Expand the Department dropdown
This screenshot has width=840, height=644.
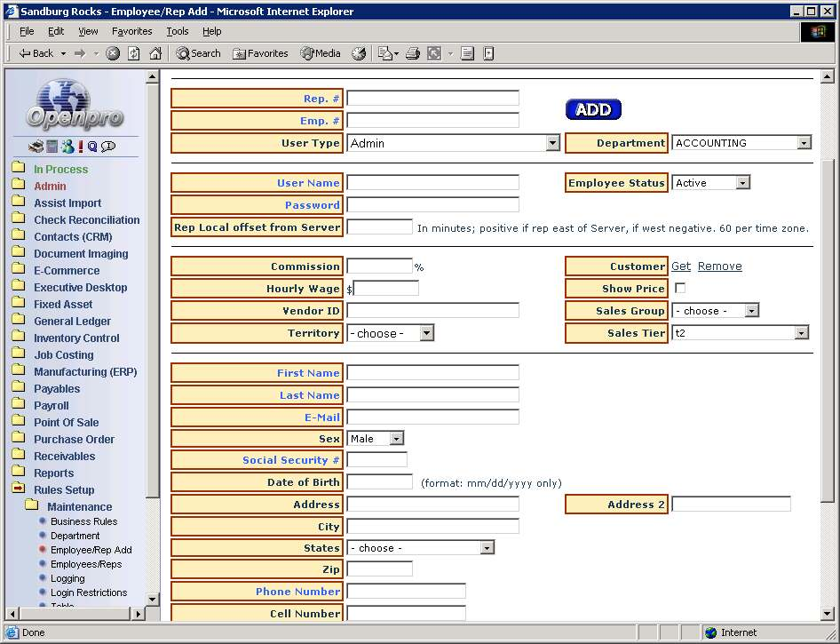[804, 143]
